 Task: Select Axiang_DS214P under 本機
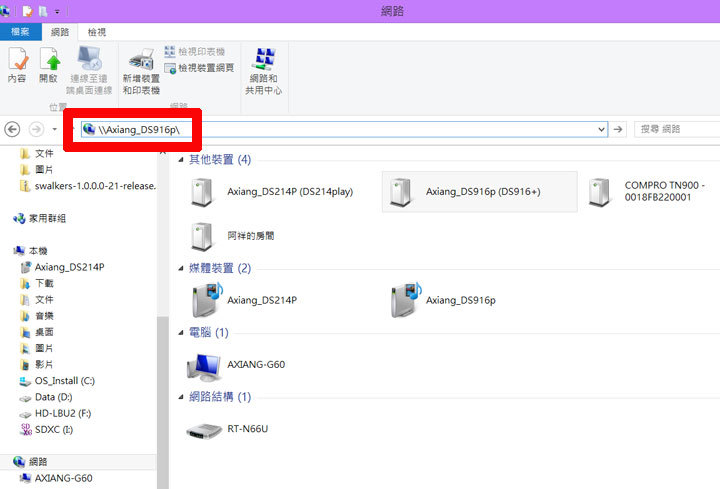coord(63,267)
